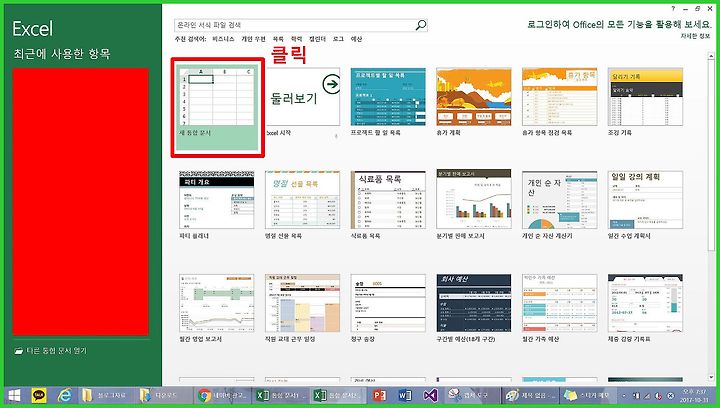Image resolution: width=720 pixels, height=408 pixels.
Task: Select the 휴가 계획 template
Action: click(x=474, y=97)
